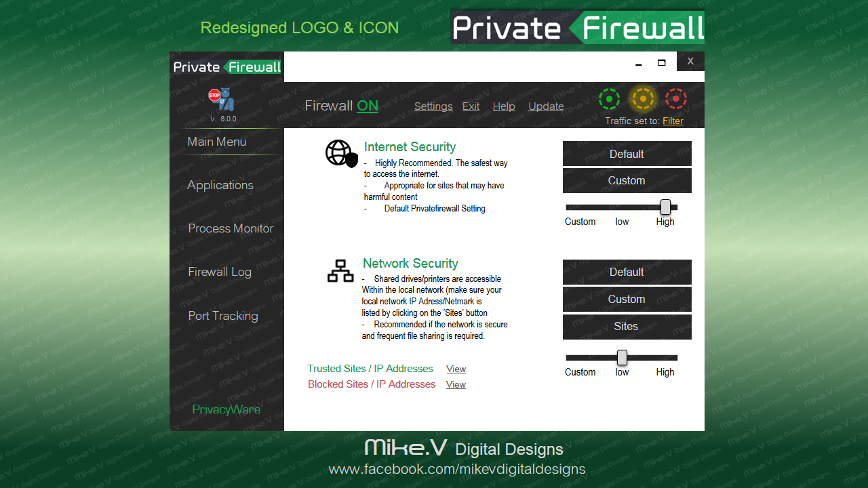Close the Private Firewall window
Image resolution: width=868 pixels, height=488 pixels.
[690, 61]
